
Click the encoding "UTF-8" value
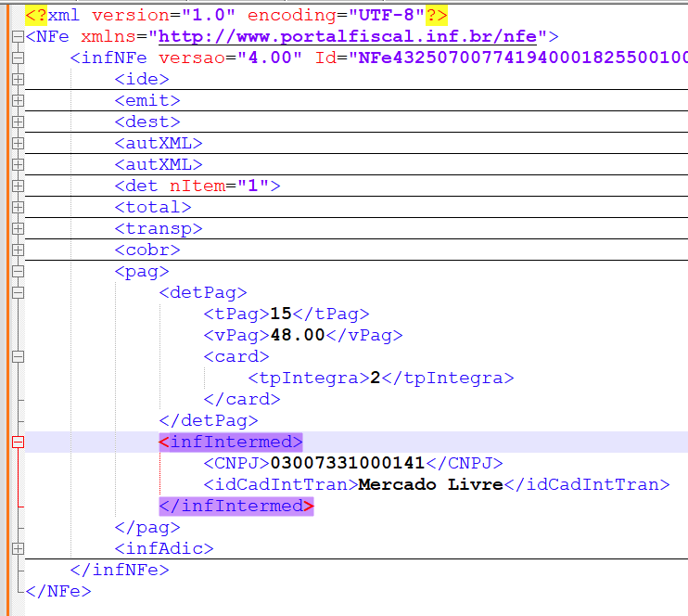386,16
